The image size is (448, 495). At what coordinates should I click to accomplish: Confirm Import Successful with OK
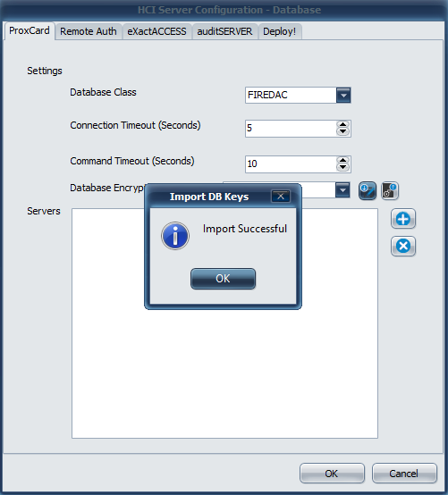click(223, 279)
